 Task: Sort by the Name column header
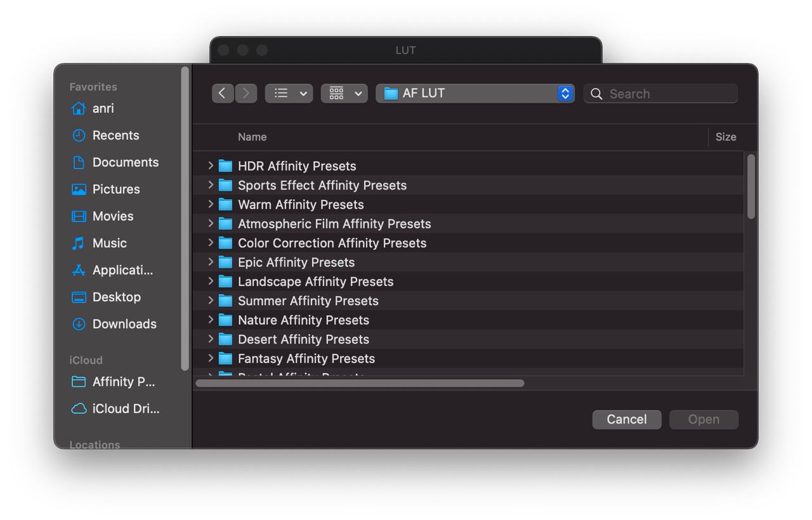(x=252, y=137)
